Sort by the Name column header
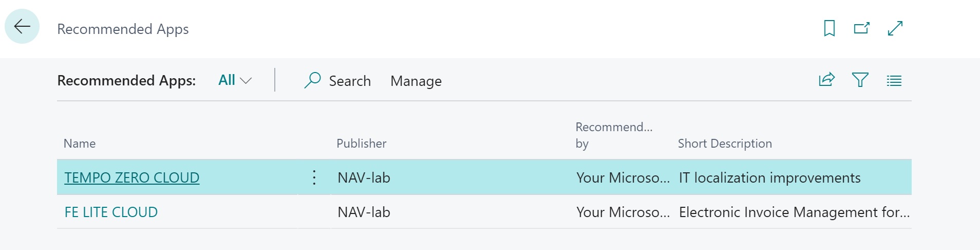980x250 pixels. 80,144
